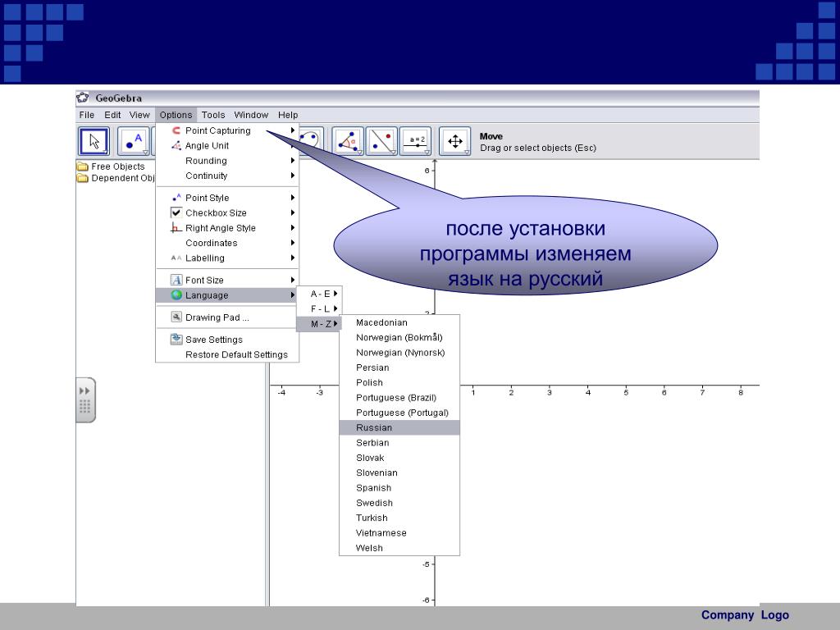Viewport: 840px width, 630px height.
Task: Select Norwegian (Nynorsk) language
Action: click(399, 353)
